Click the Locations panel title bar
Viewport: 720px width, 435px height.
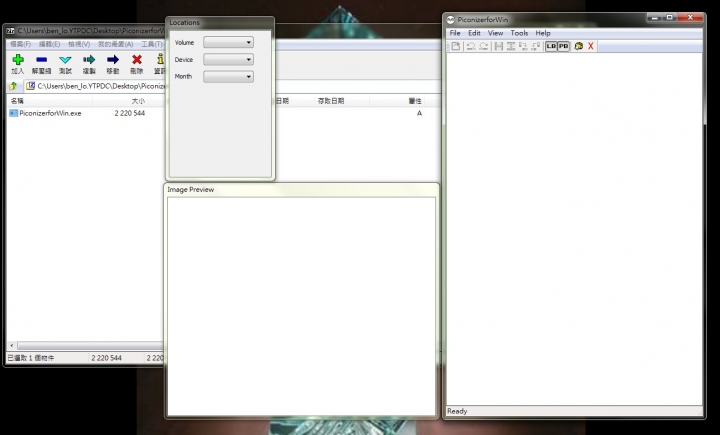[x=220, y=23]
